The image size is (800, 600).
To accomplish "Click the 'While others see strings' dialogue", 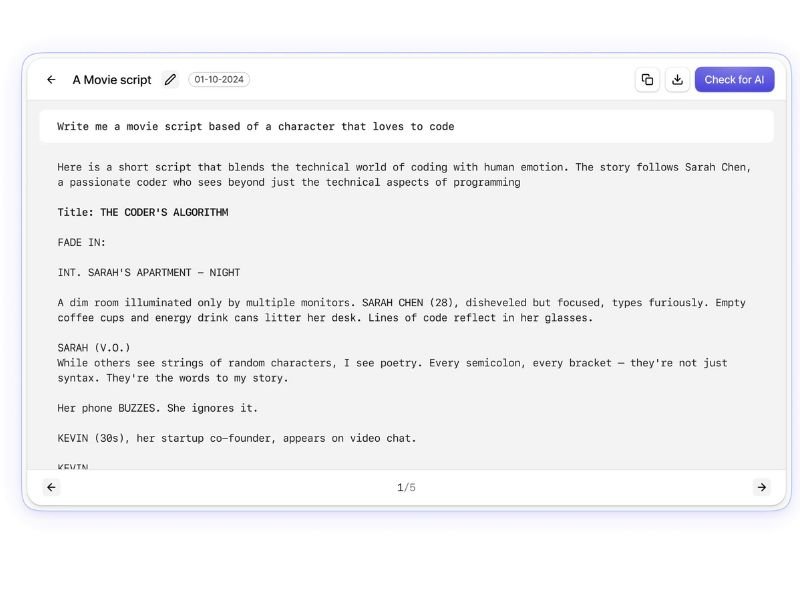I will pos(392,370).
